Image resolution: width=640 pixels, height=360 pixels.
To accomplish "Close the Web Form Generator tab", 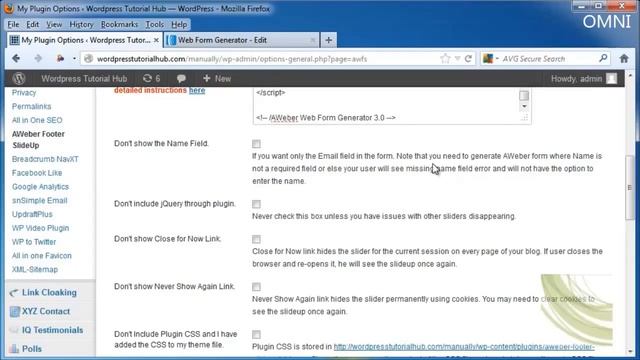I will click(312, 40).
